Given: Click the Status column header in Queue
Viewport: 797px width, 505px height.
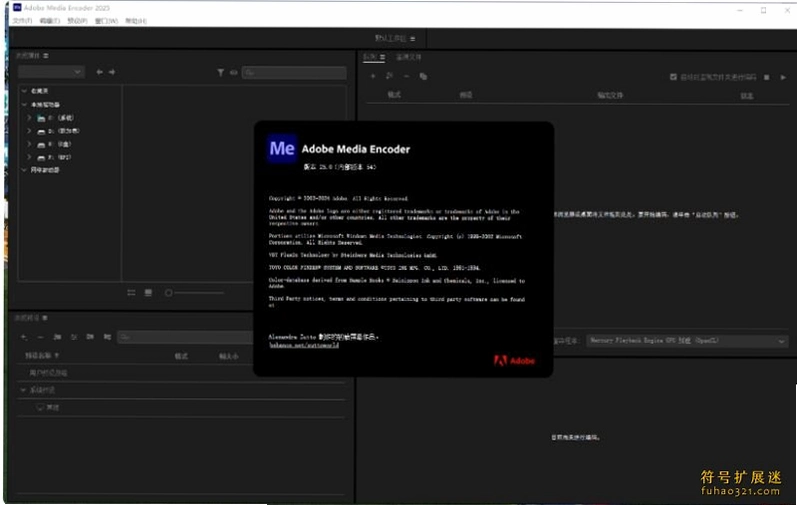Looking at the screenshot, I should pos(747,96).
